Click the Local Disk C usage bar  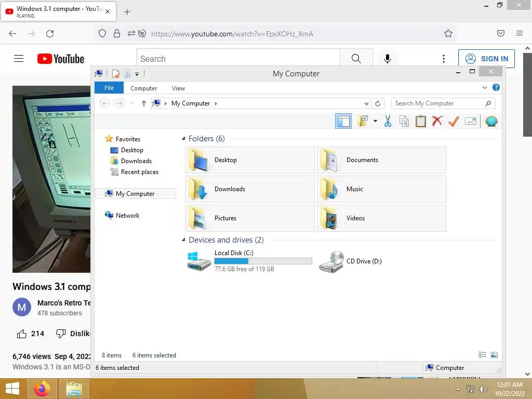click(x=263, y=261)
